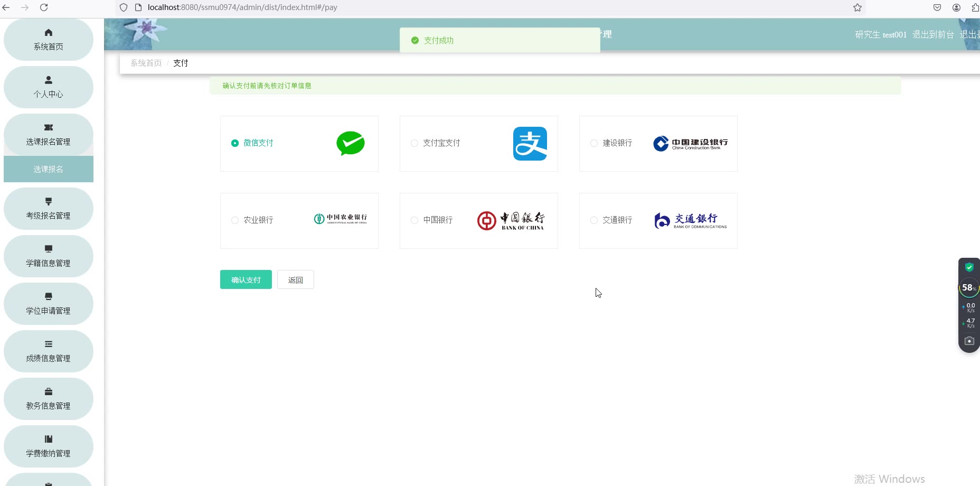Select the 支付宝支付 radio button

tap(414, 143)
